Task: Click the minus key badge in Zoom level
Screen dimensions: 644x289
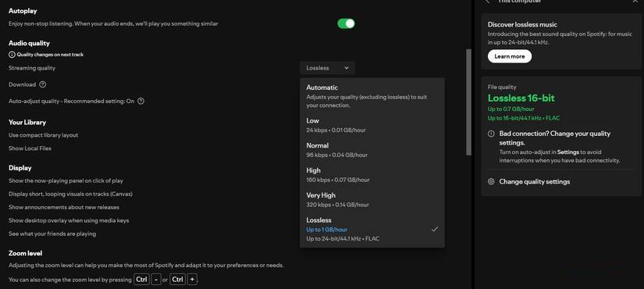Action: 156,280
